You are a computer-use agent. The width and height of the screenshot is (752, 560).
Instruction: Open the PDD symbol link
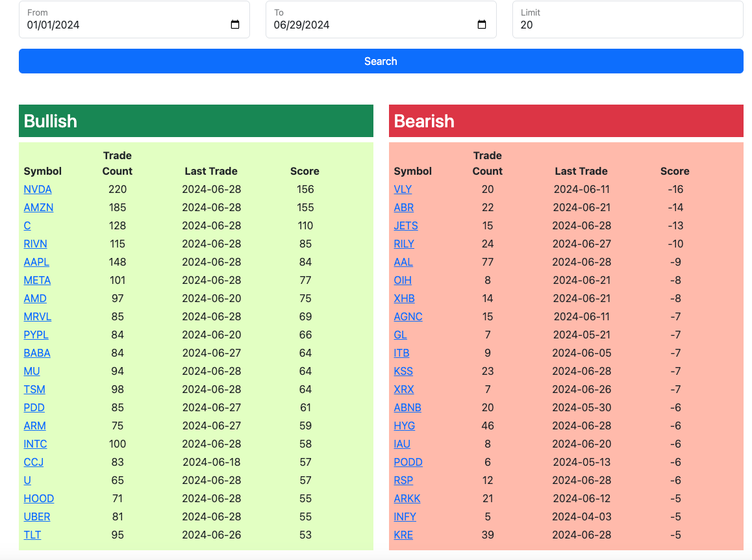(x=34, y=407)
